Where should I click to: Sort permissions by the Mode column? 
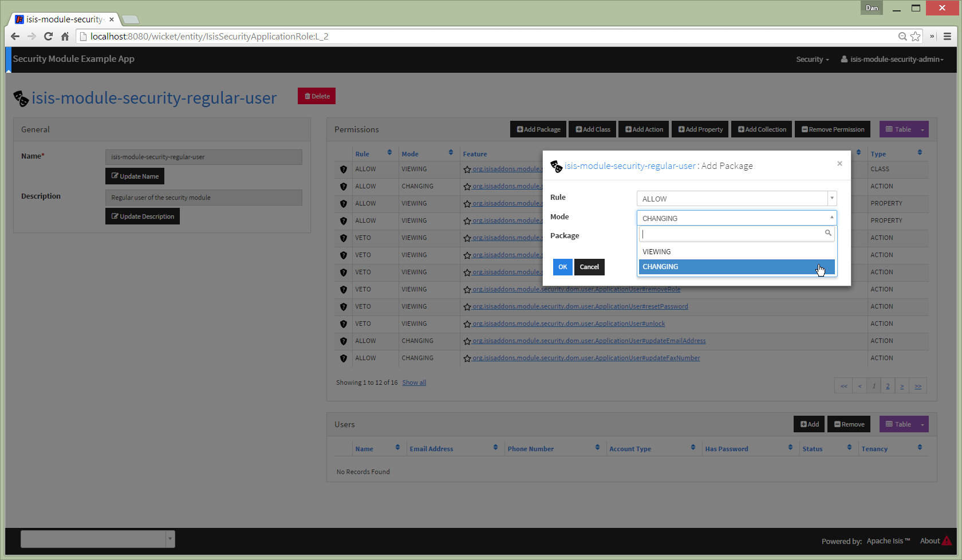[451, 152]
